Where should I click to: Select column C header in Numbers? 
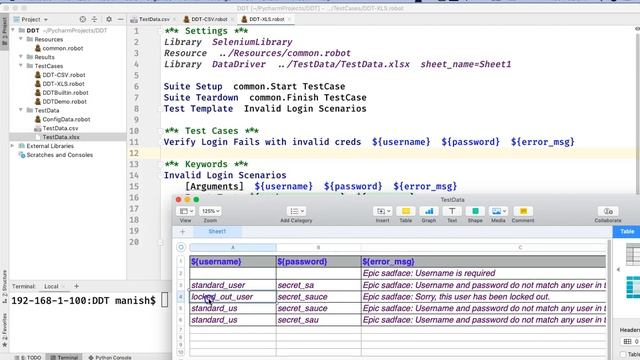[484, 247]
